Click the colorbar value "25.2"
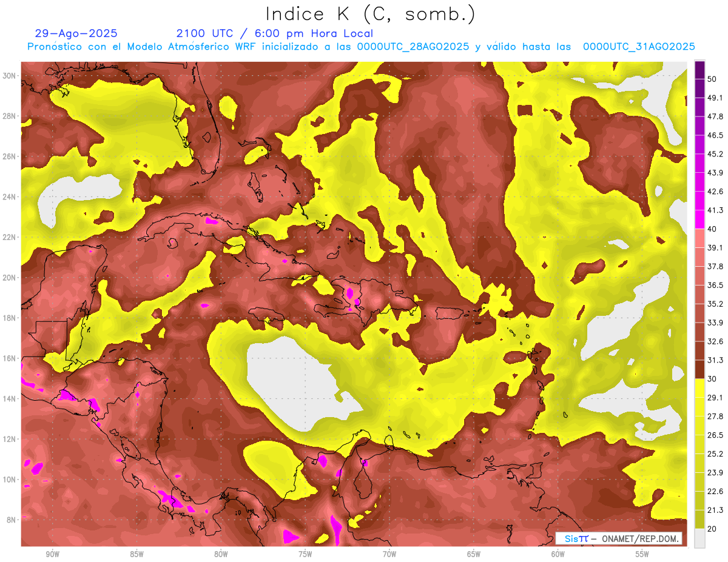Image resolution: width=728 pixels, height=562 pixels. click(x=715, y=454)
